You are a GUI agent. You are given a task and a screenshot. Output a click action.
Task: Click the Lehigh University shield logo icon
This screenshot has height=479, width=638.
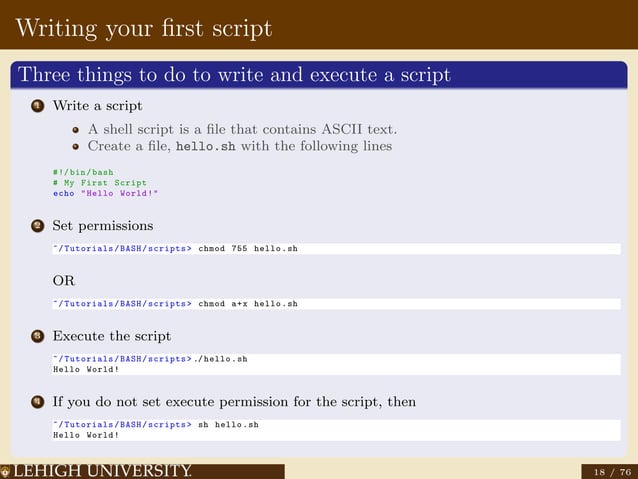tap(4, 471)
